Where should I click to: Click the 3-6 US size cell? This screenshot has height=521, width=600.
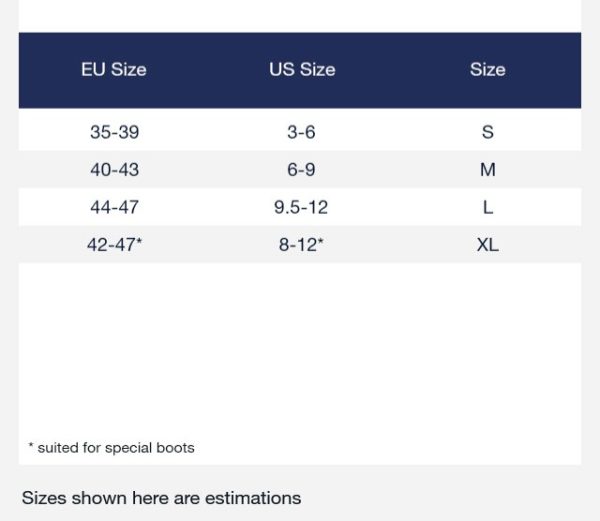pyautogui.click(x=301, y=132)
